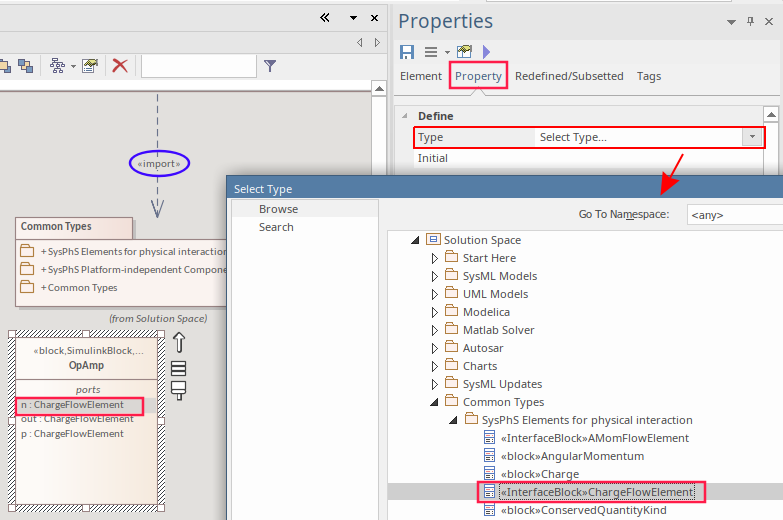Open the Select Type dropdown arrow
The width and height of the screenshot is (783, 520).
[752, 137]
